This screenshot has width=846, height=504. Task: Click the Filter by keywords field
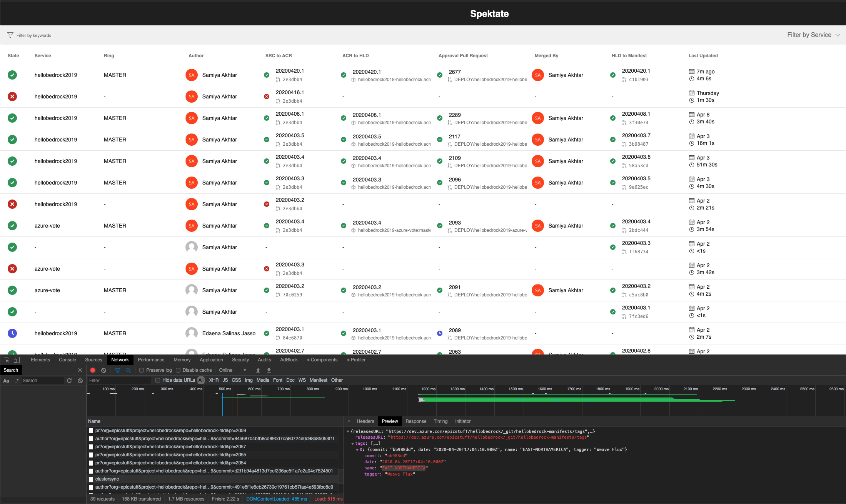34,35
